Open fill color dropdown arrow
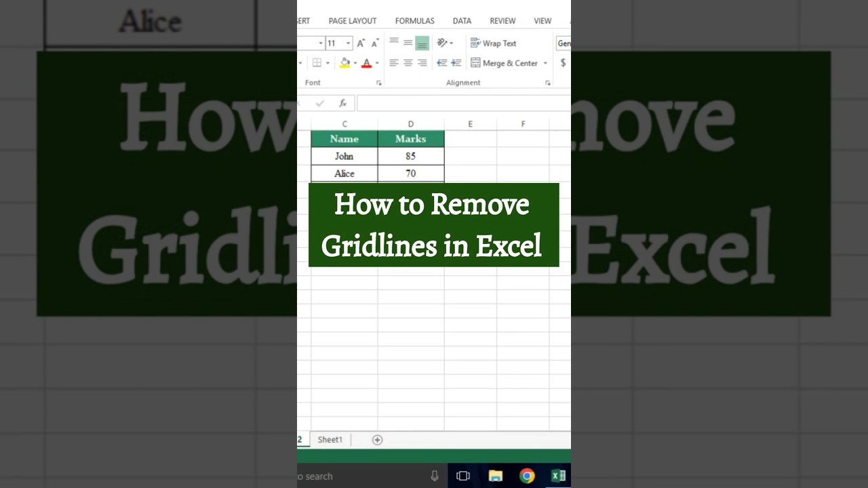 click(355, 63)
